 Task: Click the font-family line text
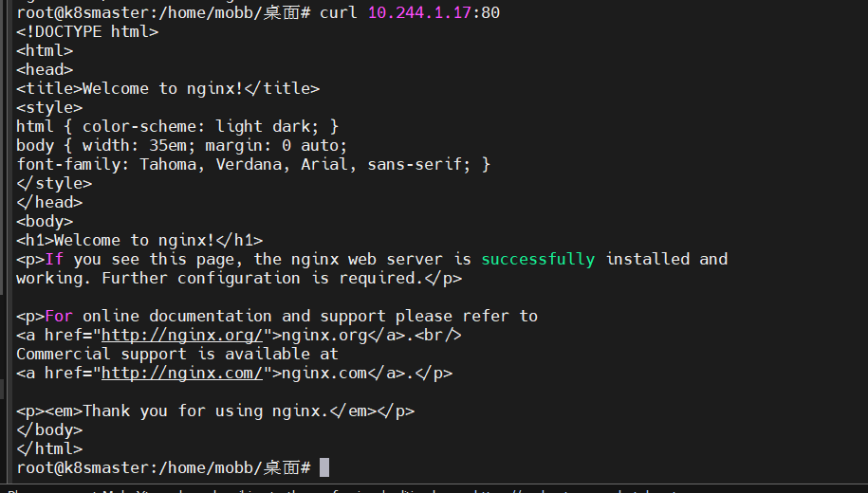click(x=253, y=164)
